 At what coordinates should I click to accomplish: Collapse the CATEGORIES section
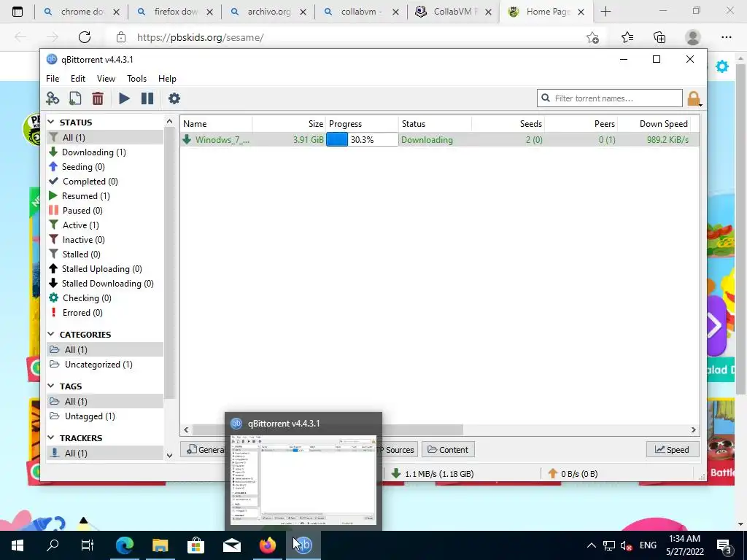pyautogui.click(x=51, y=334)
